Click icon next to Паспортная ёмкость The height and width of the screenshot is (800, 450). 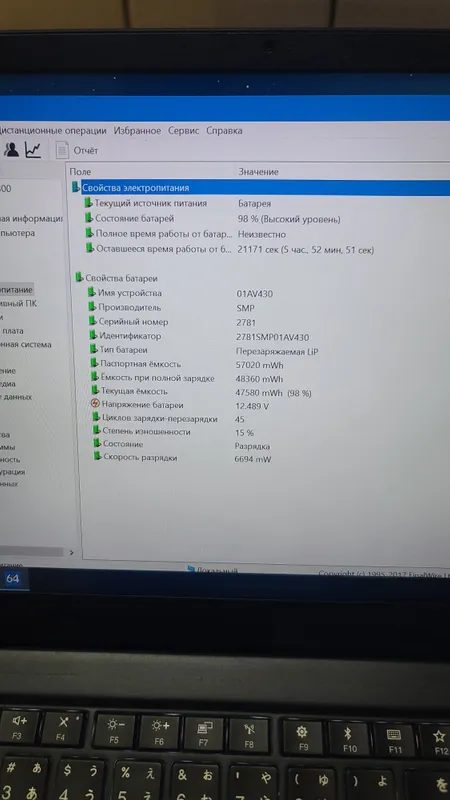click(95, 363)
